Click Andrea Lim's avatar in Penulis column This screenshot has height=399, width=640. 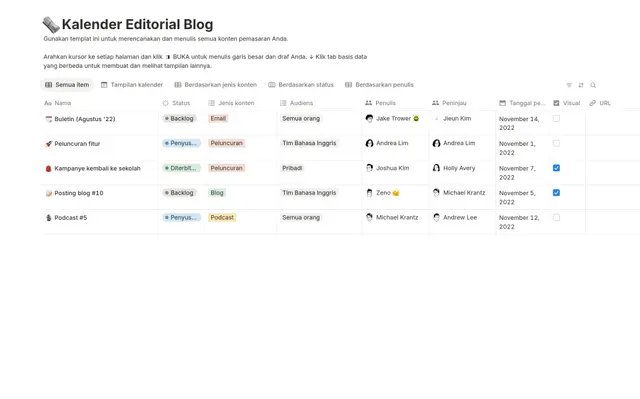coord(369,143)
